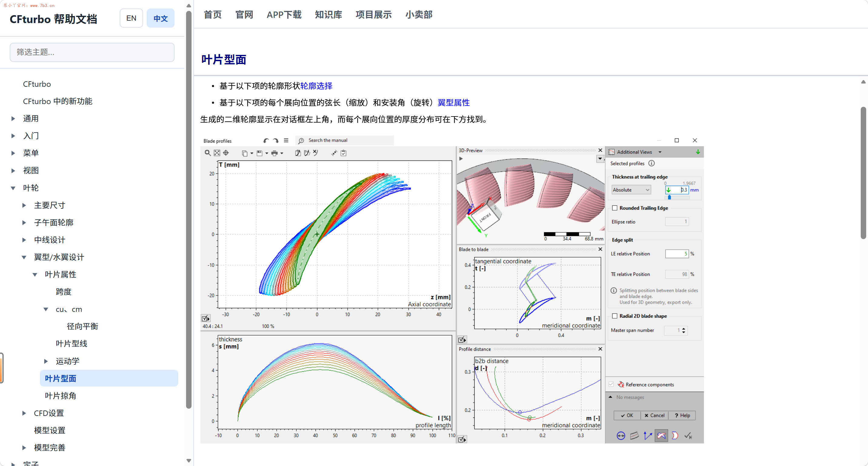This screenshot has width=868, height=466.
Task: Click the Cancel button in dialog
Action: click(654, 415)
